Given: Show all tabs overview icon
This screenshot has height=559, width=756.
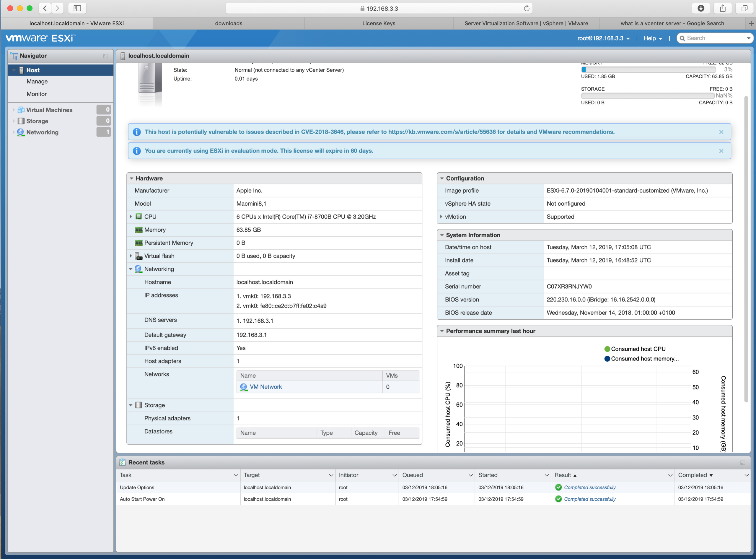Looking at the screenshot, I should [x=744, y=8].
